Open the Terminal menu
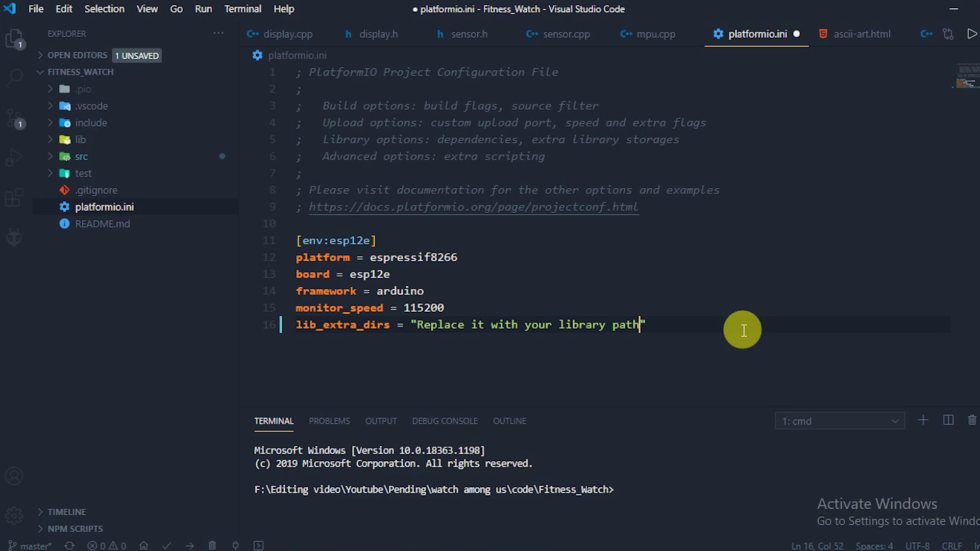This screenshot has height=551, width=980. (242, 9)
